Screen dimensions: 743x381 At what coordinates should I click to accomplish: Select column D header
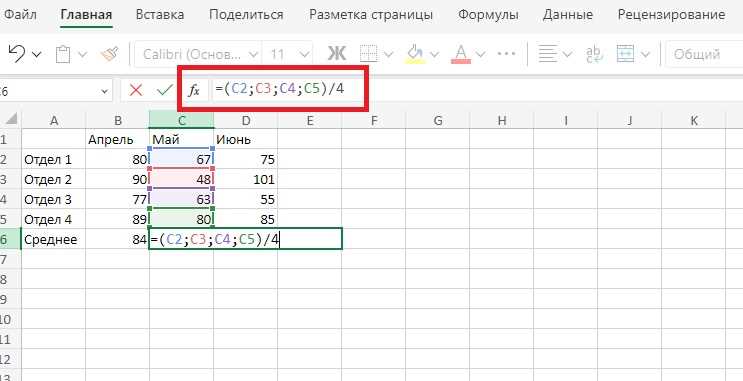tap(245, 121)
